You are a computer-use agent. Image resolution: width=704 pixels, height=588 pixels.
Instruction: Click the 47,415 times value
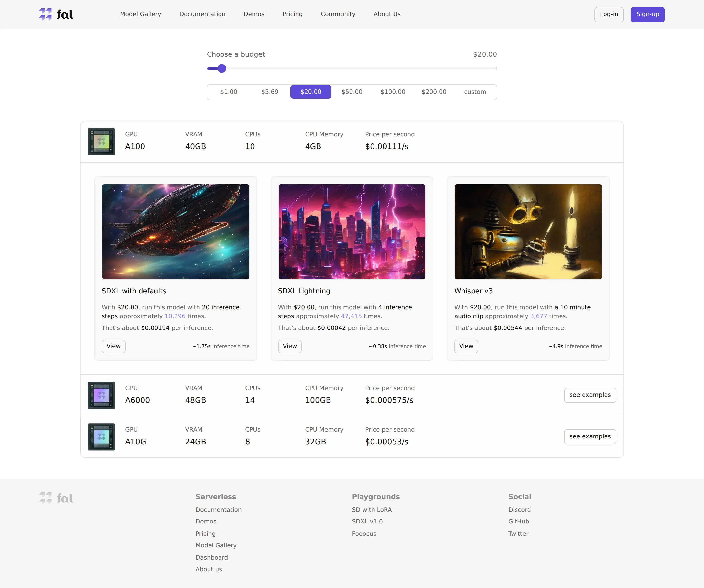351,316
